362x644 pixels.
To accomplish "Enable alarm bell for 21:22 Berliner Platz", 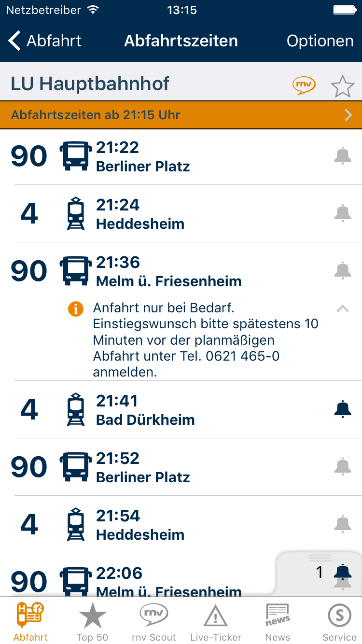I will tap(343, 156).
